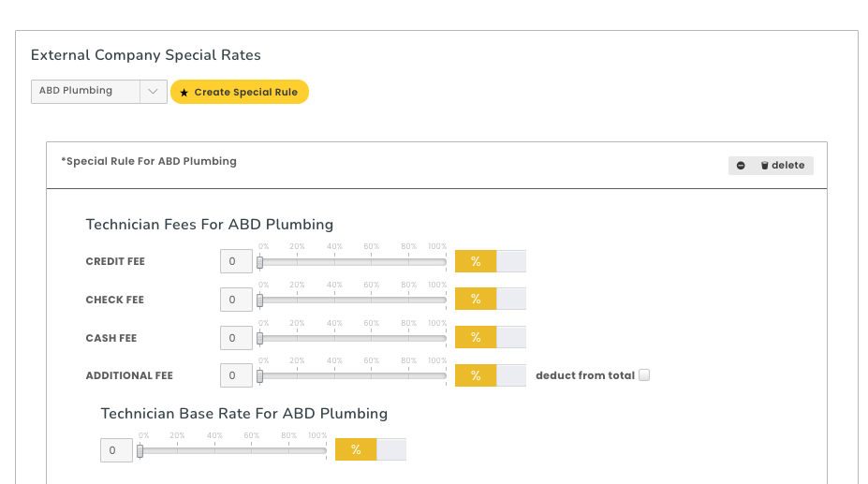Click the dropdown chevron arrow beside ABD Plumbing
Image resolution: width=868 pixels, height=484 pixels.
point(154,91)
